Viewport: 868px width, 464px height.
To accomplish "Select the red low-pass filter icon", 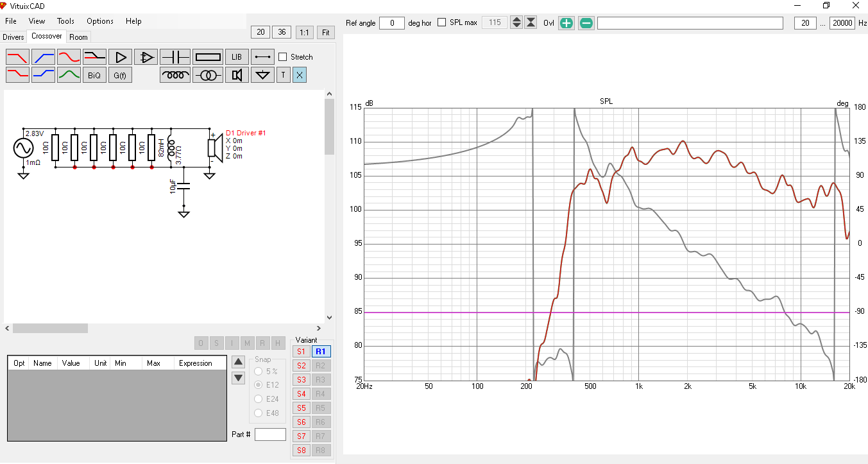I will pyautogui.click(x=17, y=56).
